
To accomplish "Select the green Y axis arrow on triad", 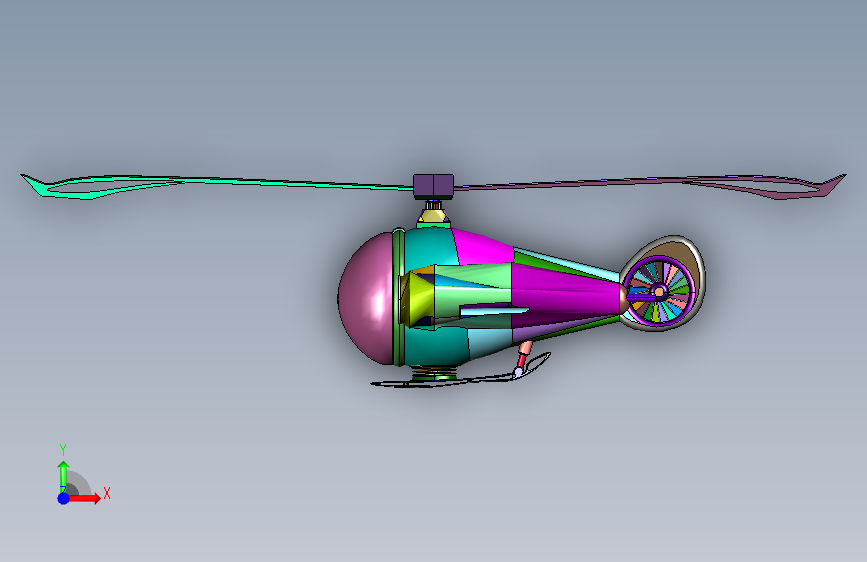I will point(64,476).
